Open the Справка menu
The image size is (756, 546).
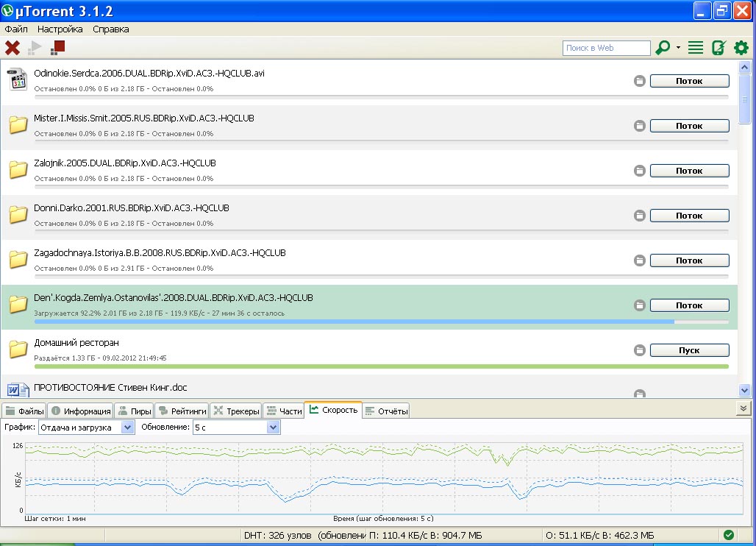coord(110,29)
